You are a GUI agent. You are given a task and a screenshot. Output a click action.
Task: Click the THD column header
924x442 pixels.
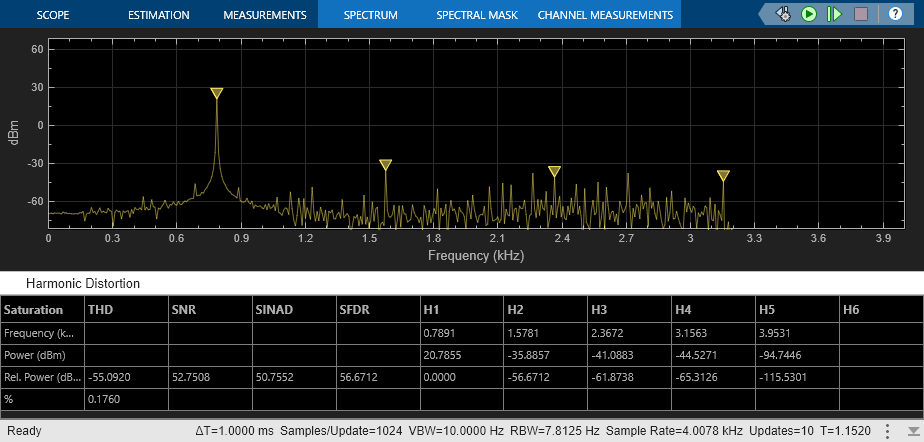coord(100,310)
